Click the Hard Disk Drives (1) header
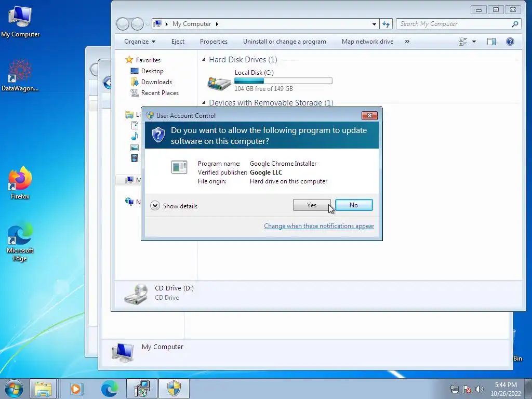532x399 pixels. [x=243, y=60]
